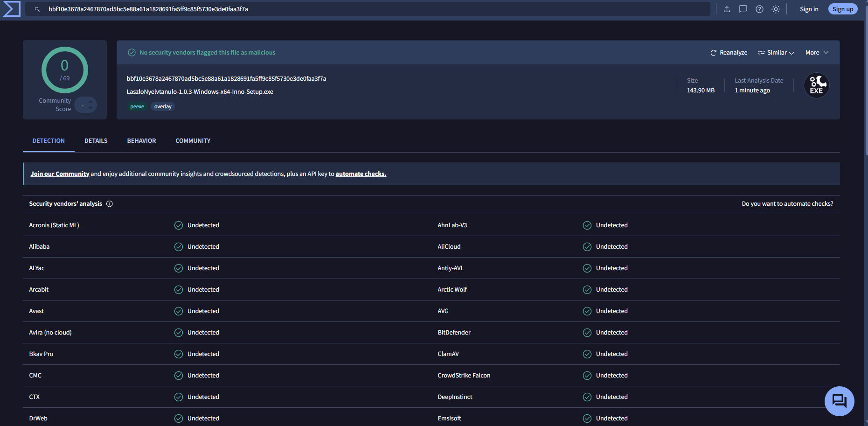Click the Sign up button
The width and height of the screenshot is (868, 426).
tap(843, 9)
